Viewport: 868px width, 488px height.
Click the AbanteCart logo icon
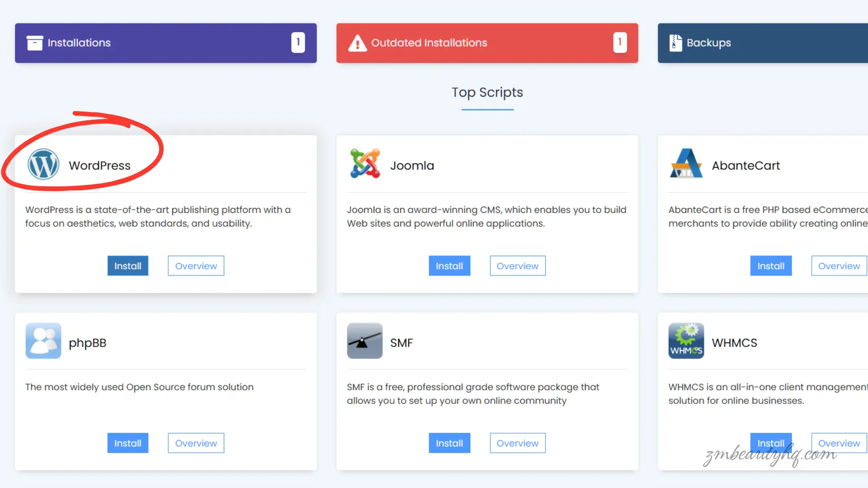coord(686,164)
